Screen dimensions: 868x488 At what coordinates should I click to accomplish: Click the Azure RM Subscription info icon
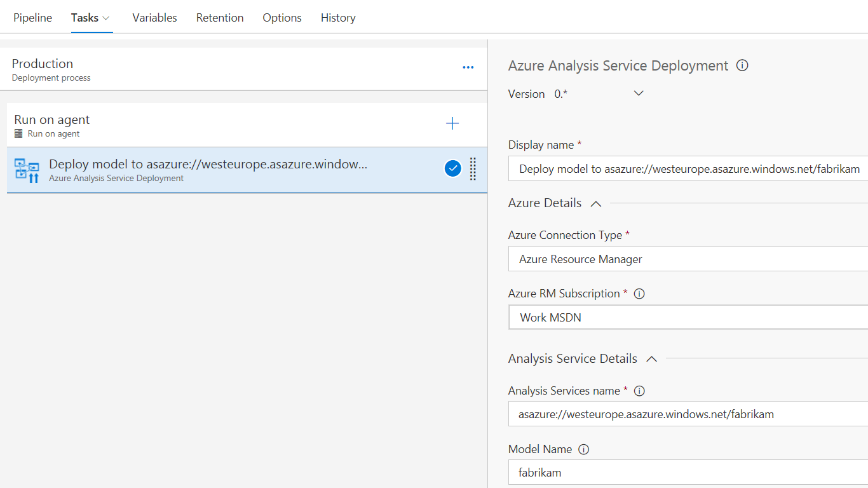coord(640,294)
